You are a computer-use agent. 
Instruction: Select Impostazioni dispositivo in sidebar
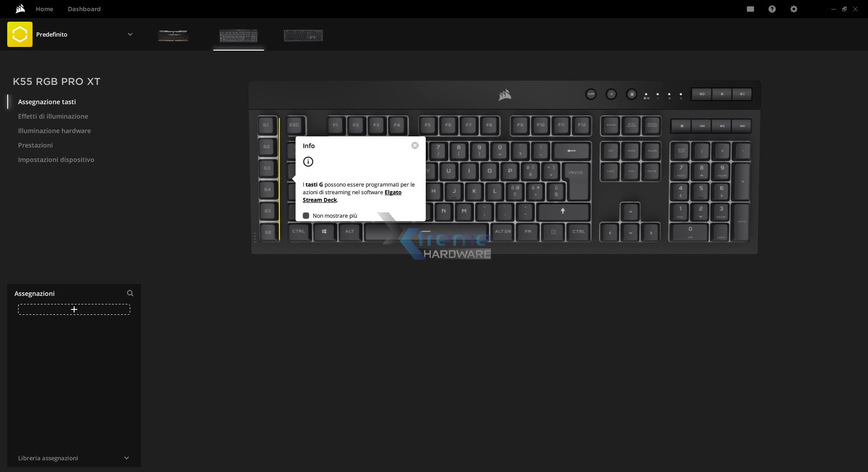56,159
